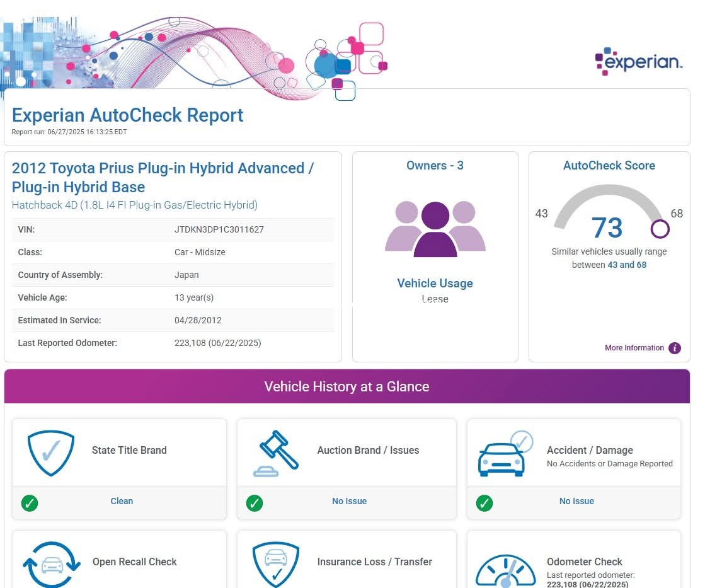
Task: Click the Accident / Damage label
Action: click(590, 451)
